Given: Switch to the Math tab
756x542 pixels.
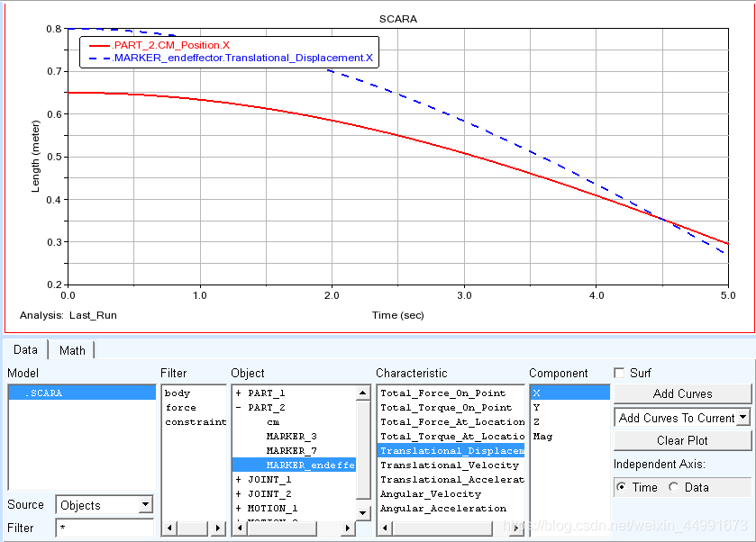Looking at the screenshot, I should pyautogui.click(x=72, y=350).
